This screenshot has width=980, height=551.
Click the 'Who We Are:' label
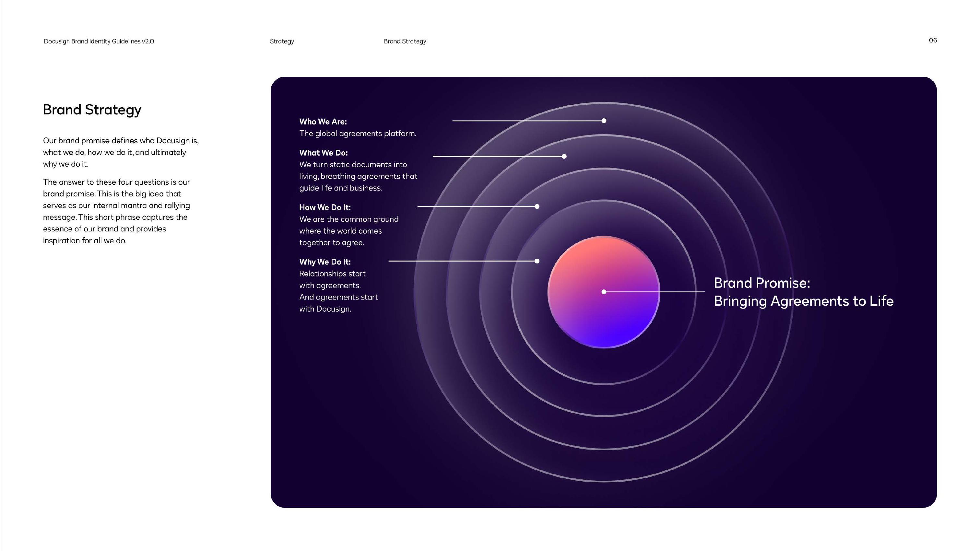pyautogui.click(x=323, y=122)
